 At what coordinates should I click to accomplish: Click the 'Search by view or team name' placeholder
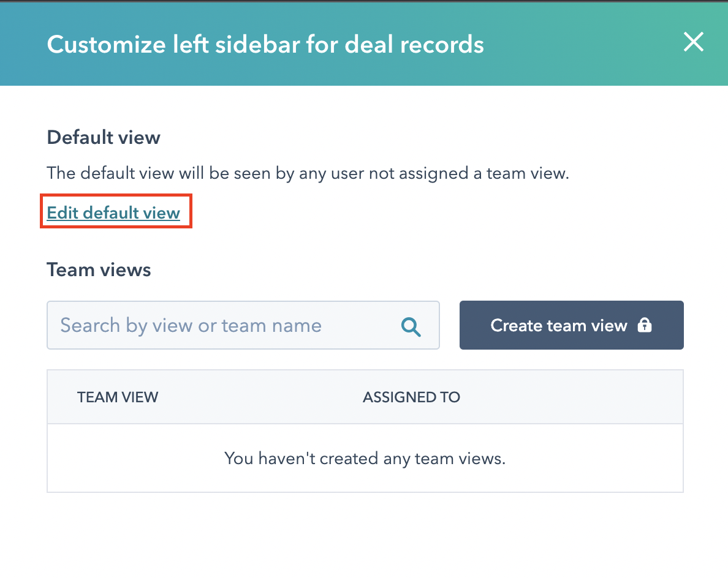191,326
